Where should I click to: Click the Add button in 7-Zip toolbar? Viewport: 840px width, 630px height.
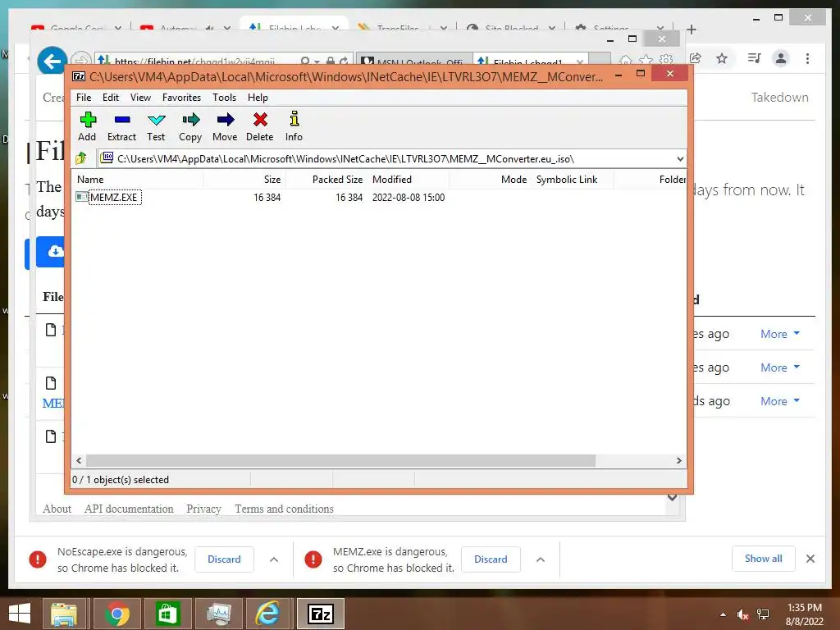(87, 127)
